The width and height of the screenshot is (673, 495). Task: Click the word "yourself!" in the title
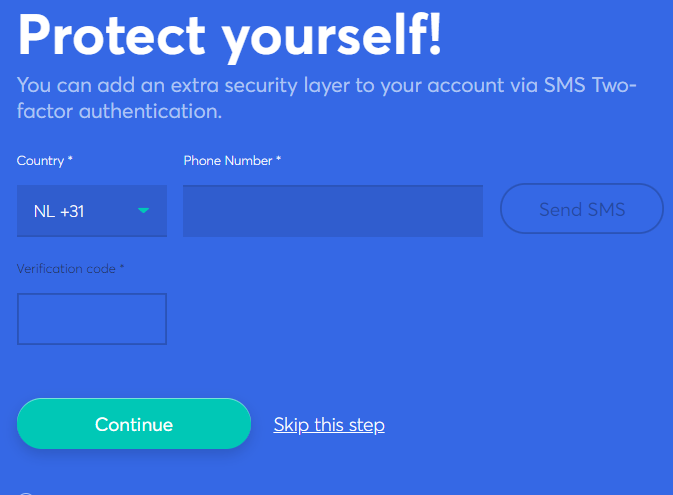pyautogui.click(x=332, y=36)
